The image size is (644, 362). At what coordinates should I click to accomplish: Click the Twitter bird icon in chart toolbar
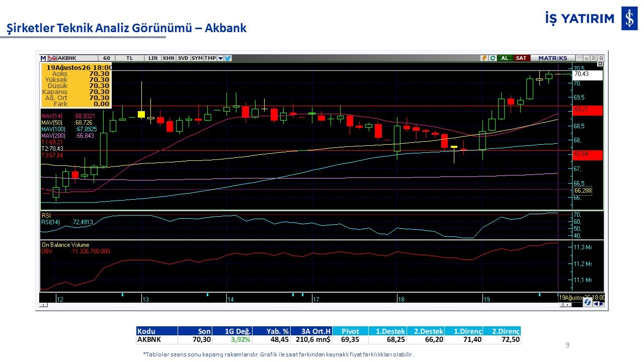pos(228,58)
